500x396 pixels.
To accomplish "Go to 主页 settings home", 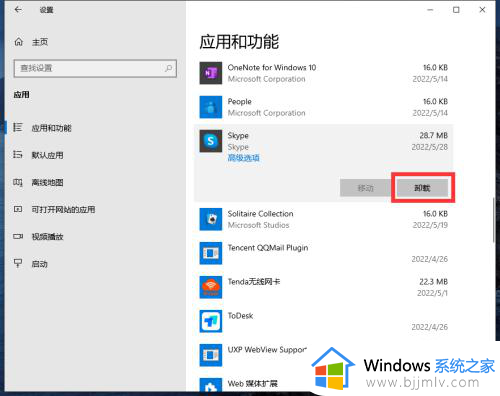I will (x=40, y=42).
